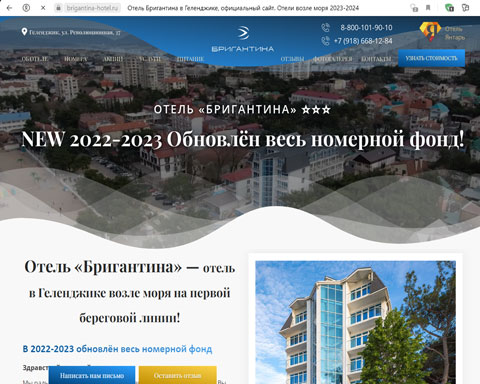Screen dimensions: 480x384
Task: Click the БРИГАНТИНА logo wordmark
Action: [x=243, y=49]
